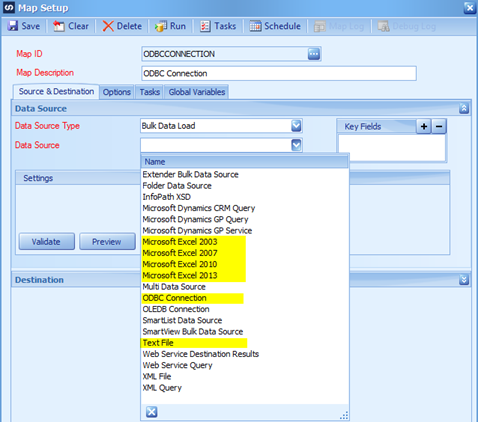Select Folder Data Source from list
The height and width of the screenshot is (422, 478).
point(245,186)
